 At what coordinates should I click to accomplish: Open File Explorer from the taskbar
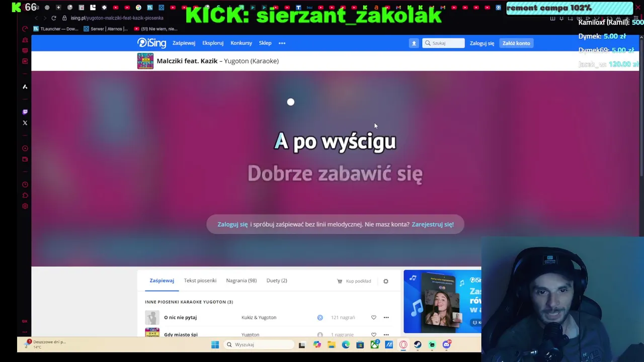pyautogui.click(x=331, y=344)
